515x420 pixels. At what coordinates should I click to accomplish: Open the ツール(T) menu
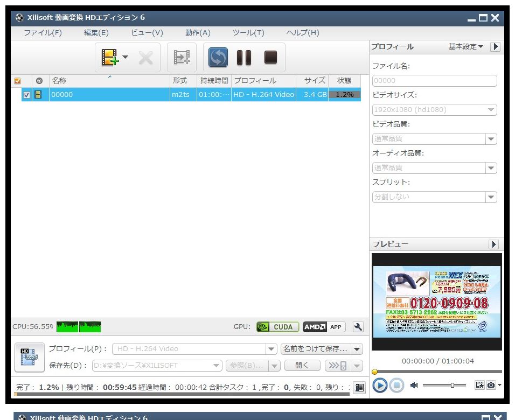(x=248, y=32)
